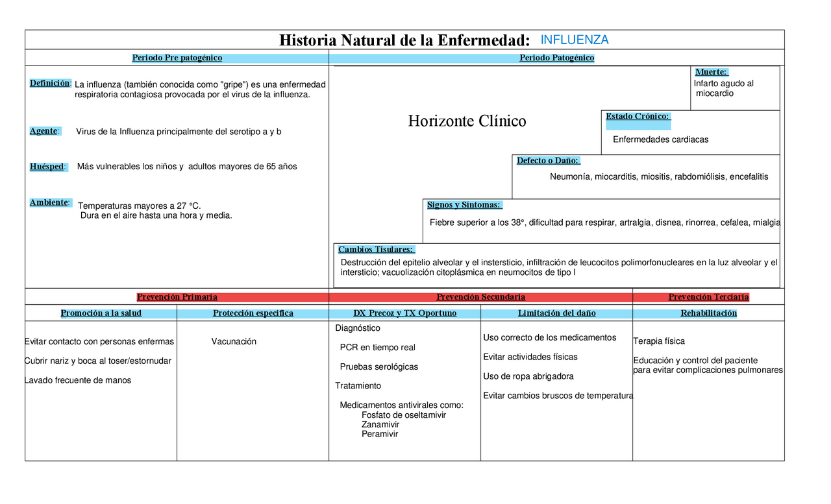
Task: Click 'Destrucción del epitelio alveolar' text
Action: 403,263
